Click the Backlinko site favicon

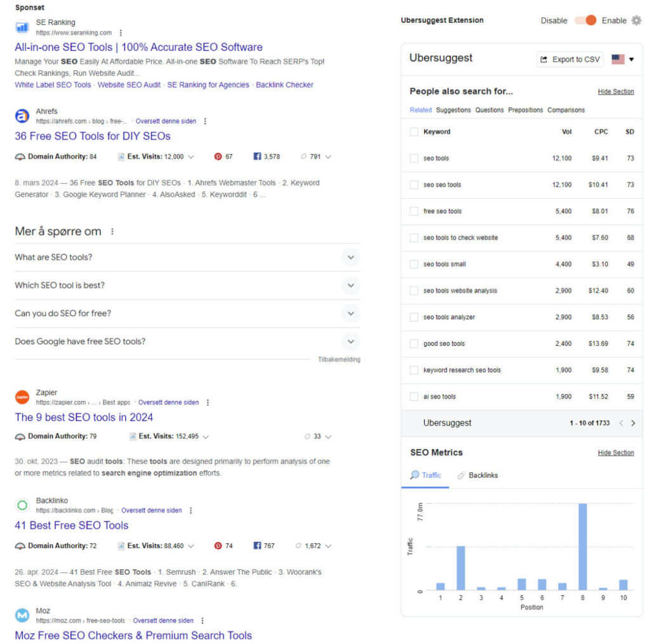22,505
